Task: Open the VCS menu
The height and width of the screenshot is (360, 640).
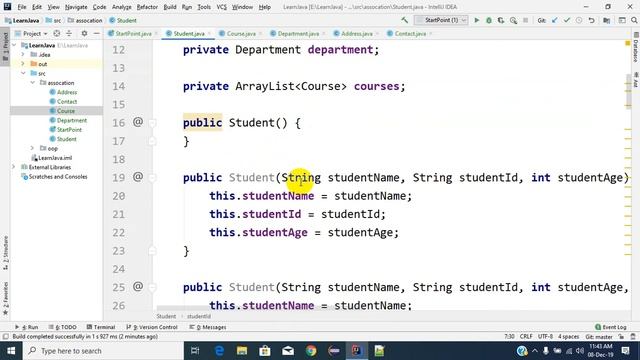Action: coord(222,7)
